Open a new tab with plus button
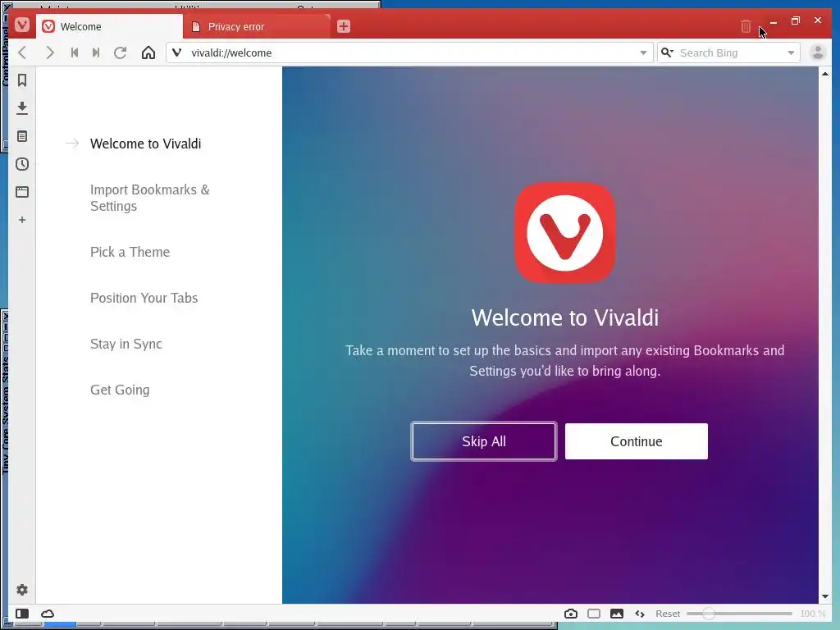 pos(344,26)
